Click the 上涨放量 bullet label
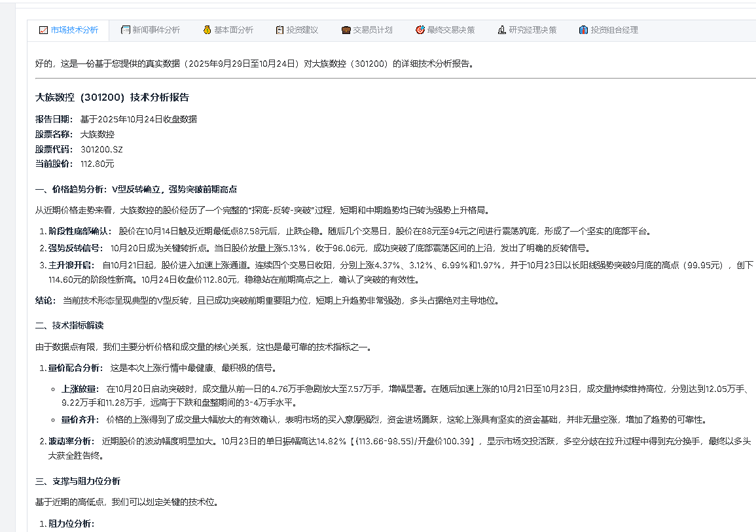 [80, 389]
